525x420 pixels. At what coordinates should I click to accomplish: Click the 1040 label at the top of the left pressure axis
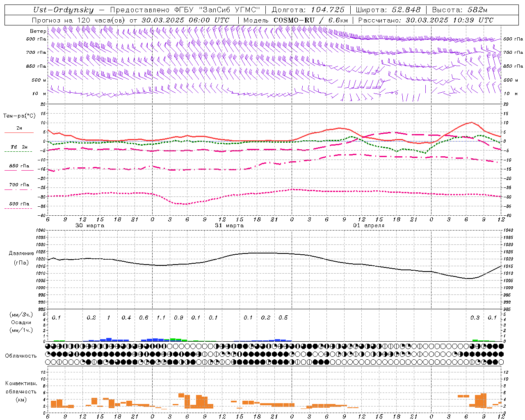(x=41, y=231)
